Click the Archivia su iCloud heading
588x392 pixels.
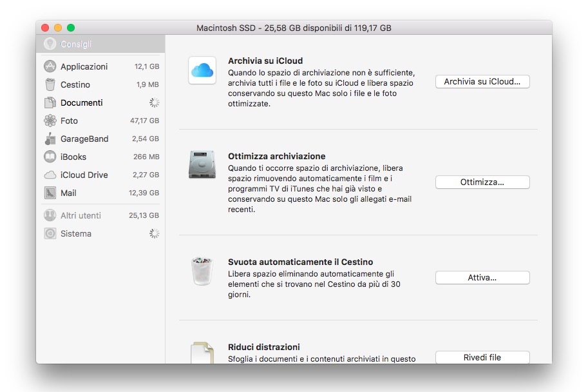point(265,61)
